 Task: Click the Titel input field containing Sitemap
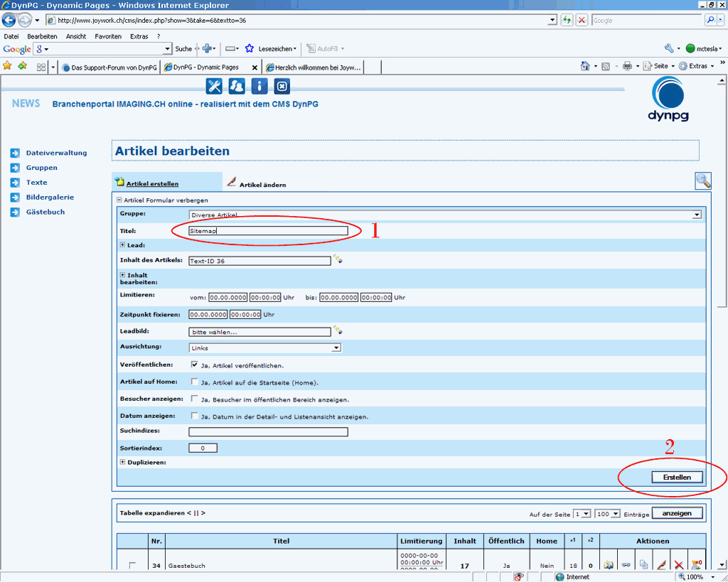pyautogui.click(x=268, y=231)
